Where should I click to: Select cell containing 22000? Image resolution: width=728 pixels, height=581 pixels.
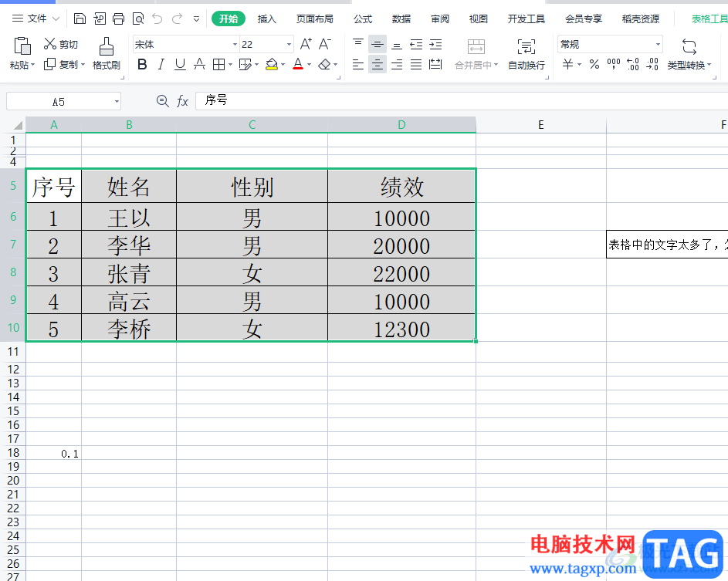coord(401,272)
